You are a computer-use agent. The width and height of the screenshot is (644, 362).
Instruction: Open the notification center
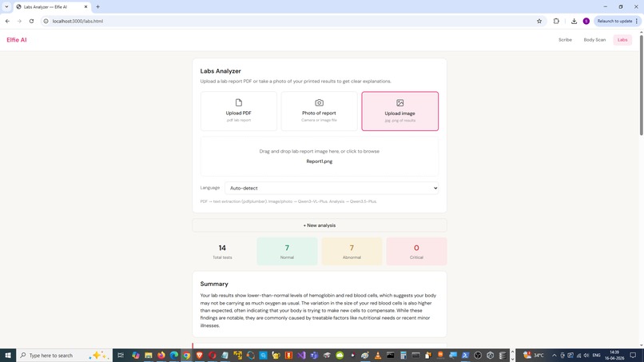pyautogui.click(x=633, y=356)
